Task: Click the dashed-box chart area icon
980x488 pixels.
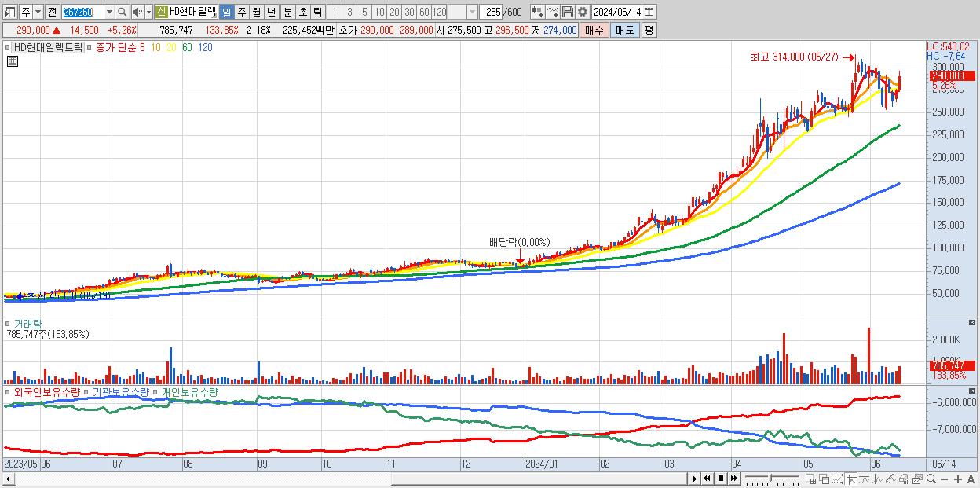Action: (837, 479)
